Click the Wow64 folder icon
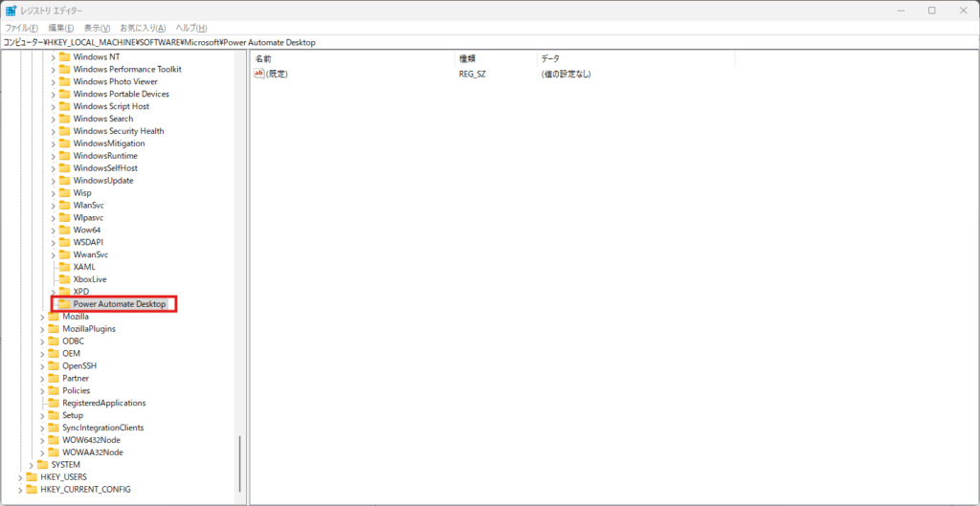The height and width of the screenshot is (506, 980). pyautogui.click(x=64, y=230)
